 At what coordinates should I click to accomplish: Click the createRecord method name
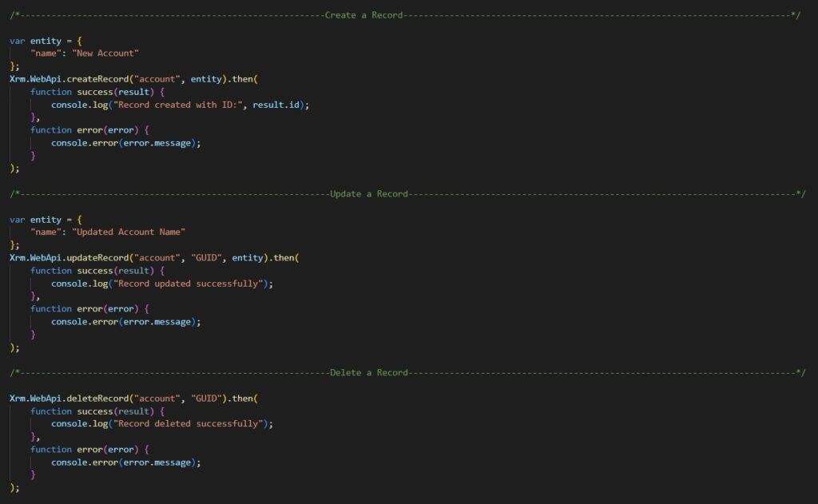[97, 79]
